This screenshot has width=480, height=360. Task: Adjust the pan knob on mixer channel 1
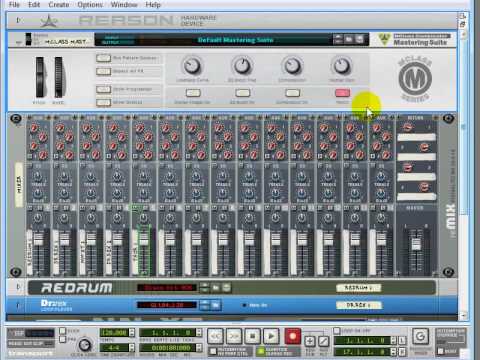[38, 218]
